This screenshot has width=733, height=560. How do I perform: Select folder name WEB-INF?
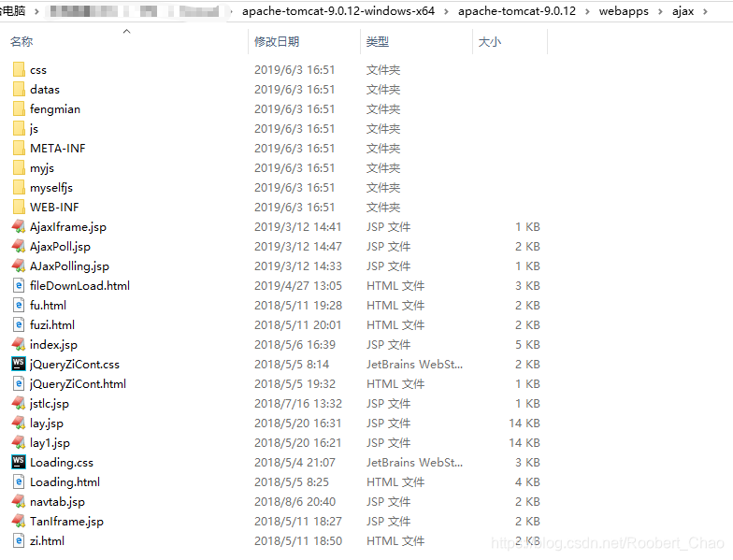[x=54, y=208]
